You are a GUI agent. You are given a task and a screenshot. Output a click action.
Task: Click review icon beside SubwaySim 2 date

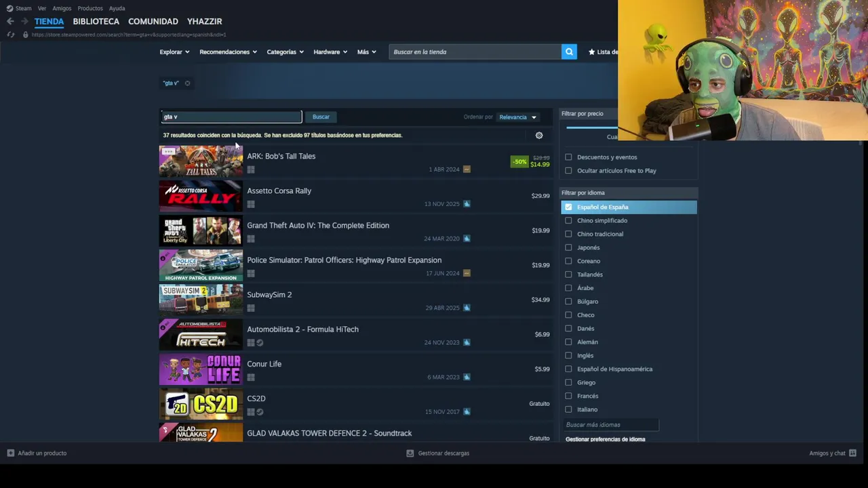pos(467,308)
